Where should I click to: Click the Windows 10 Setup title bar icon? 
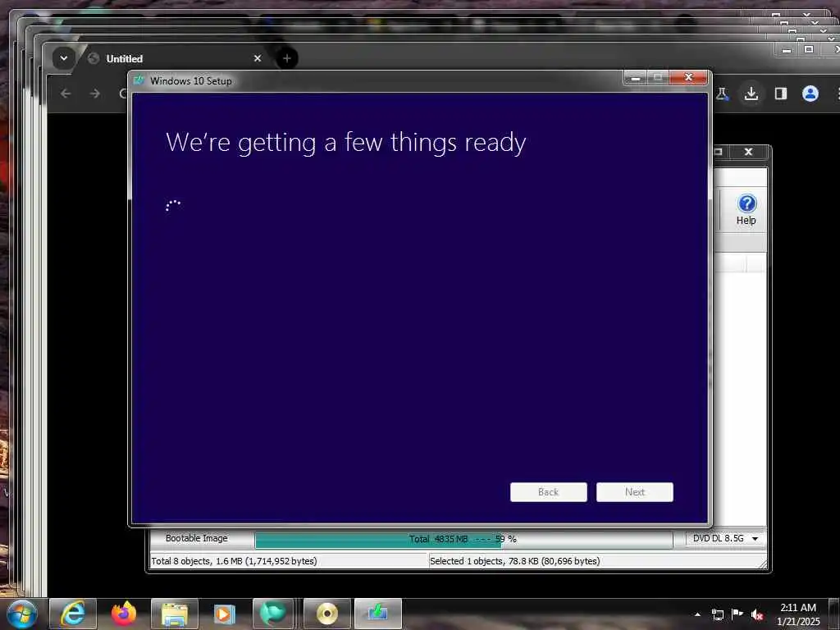(x=139, y=80)
